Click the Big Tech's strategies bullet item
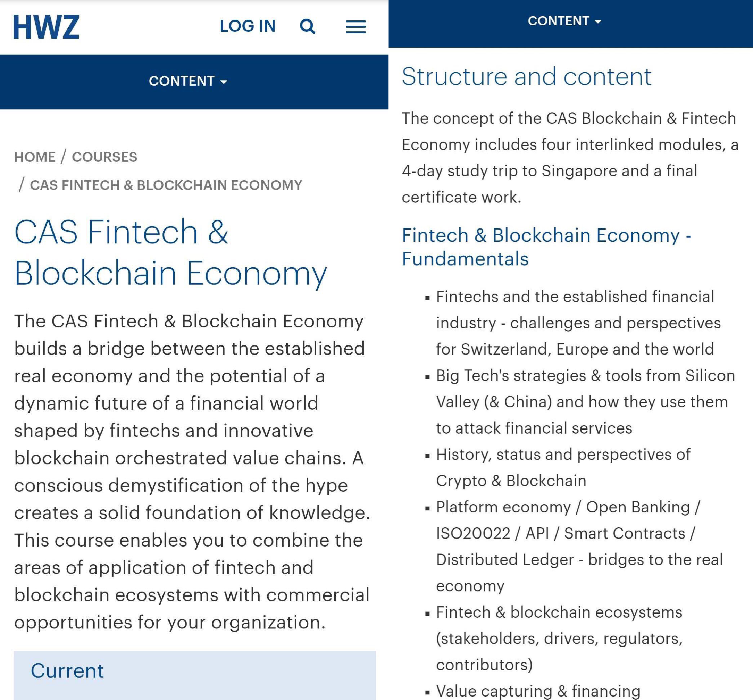Image resolution: width=753 pixels, height=700 pixels. (586, 401)
